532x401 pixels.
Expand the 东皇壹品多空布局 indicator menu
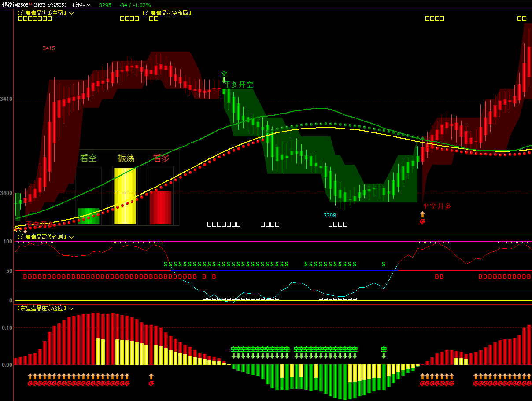(167, 13)
